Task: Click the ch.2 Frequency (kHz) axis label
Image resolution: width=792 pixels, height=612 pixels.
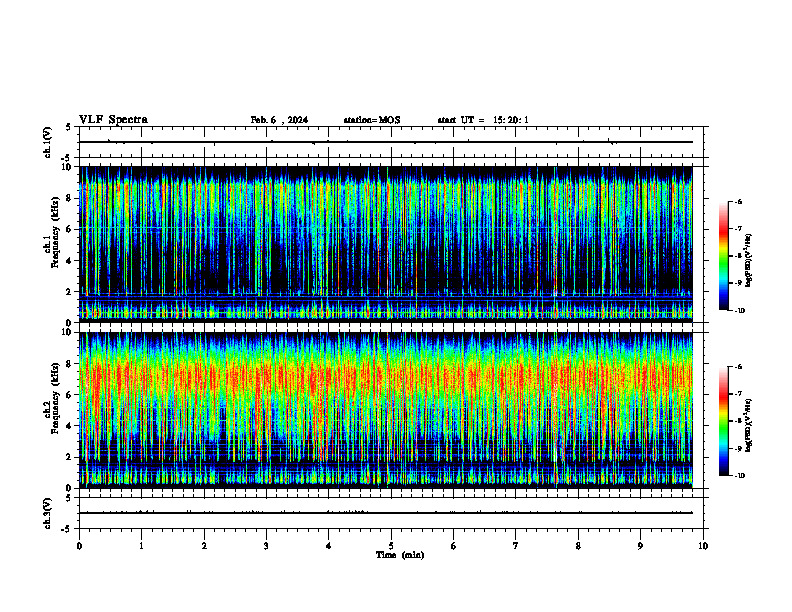Action: pyautogui.click(x=52, y=398)
